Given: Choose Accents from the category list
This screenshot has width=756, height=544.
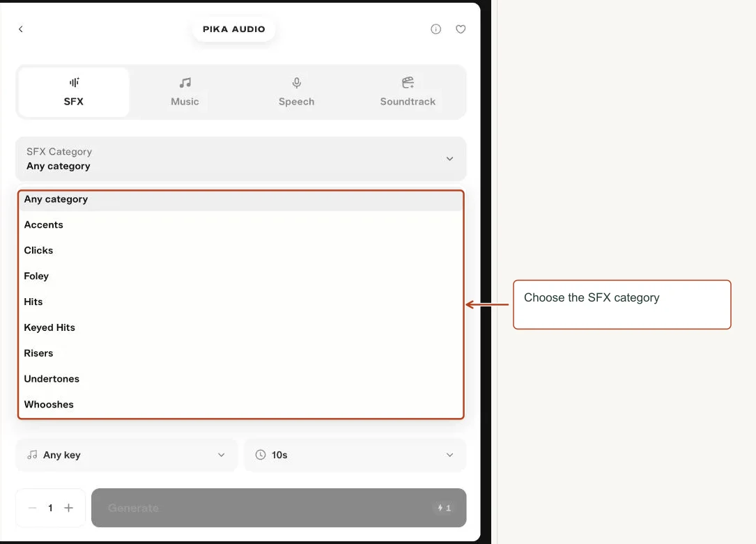Looking at the screenshot, I should point(240,225).
